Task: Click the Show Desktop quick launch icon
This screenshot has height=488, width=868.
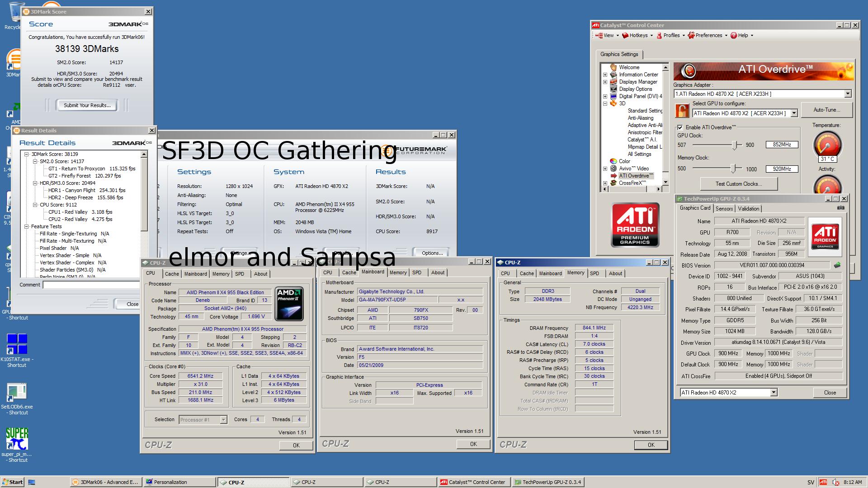Action: (x=31, y=482)
